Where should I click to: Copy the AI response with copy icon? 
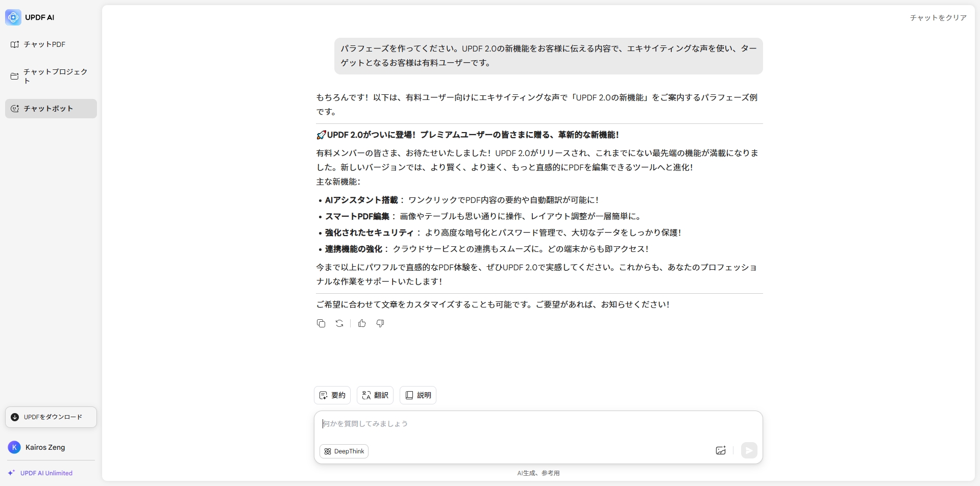[x=321, y=323]
